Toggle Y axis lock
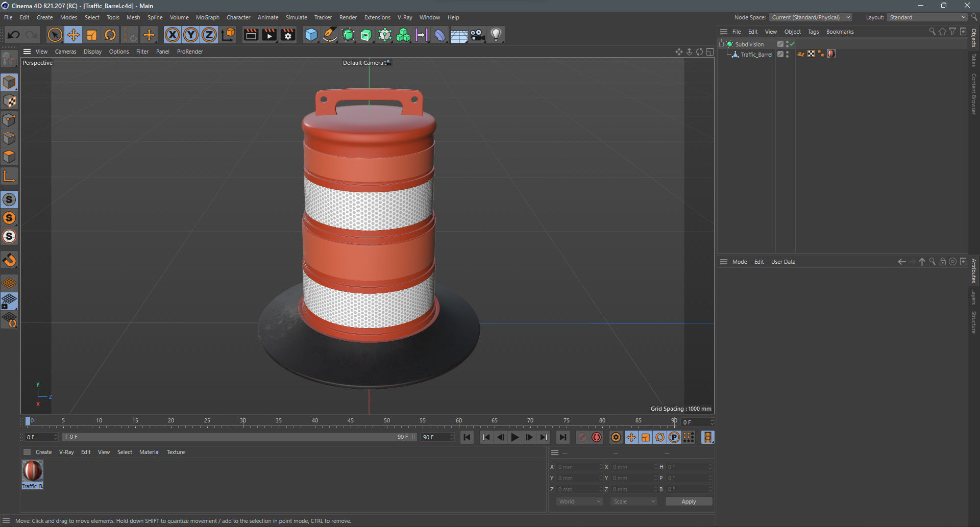 point(191,35)
